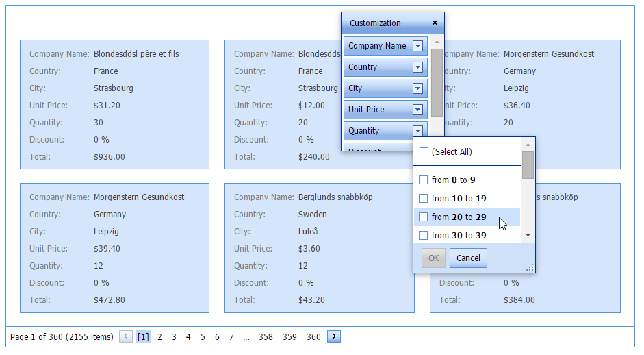The width and height of the screenshot is (644, 355).
Task: Go to next page arrow
Action: click(x=334, y=336)
